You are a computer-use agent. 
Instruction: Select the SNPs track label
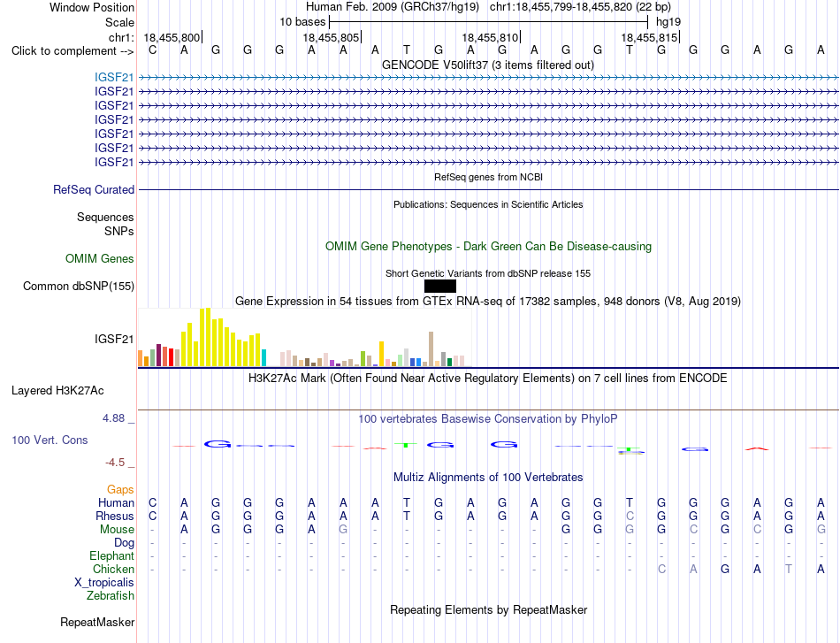(119, 231)
